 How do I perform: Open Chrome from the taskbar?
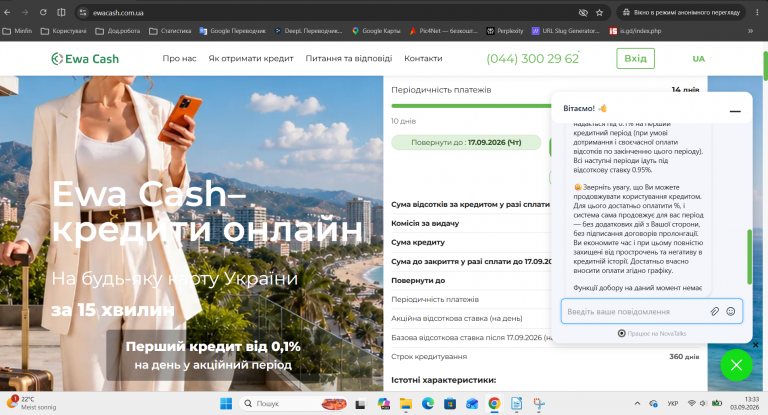[494, 404]
